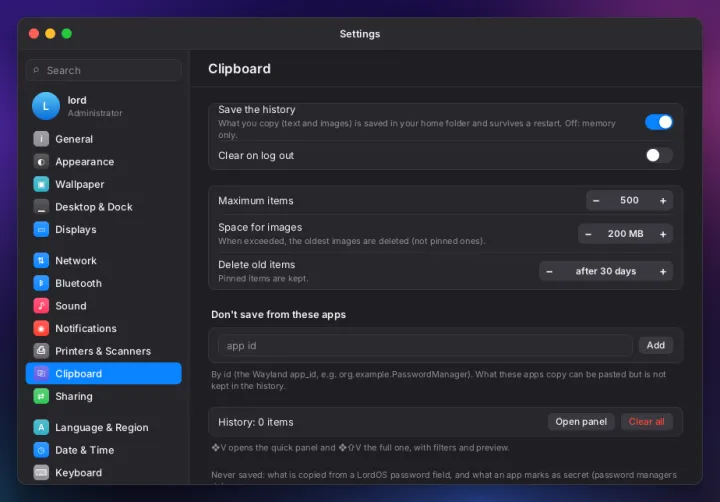Click the Sharing sidebar icon

pos(41,396)
